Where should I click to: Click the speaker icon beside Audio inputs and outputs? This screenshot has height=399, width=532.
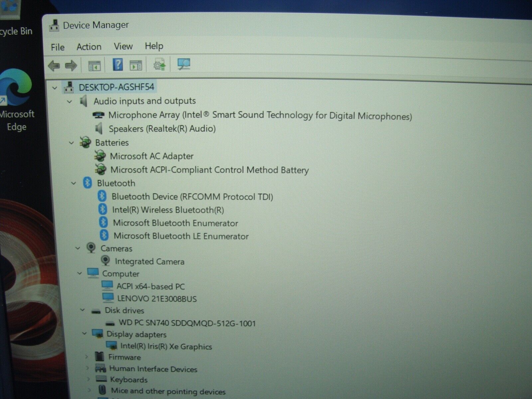83,101
